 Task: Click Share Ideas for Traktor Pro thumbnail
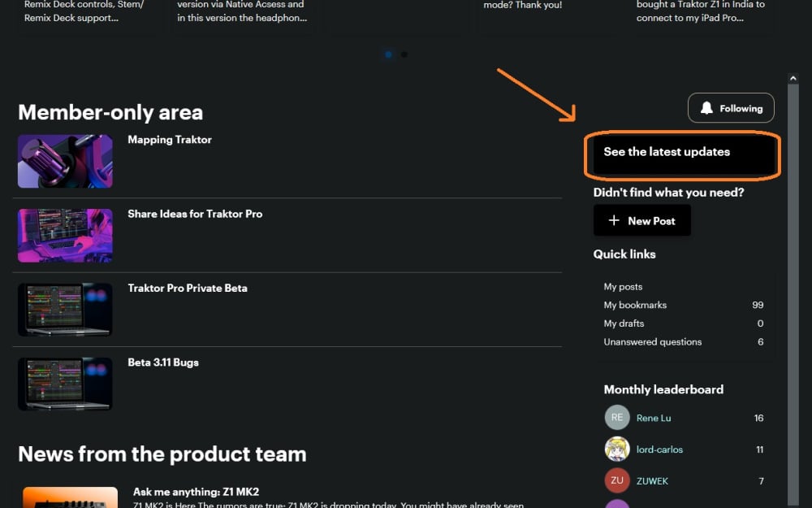click(x=65, y=236)
